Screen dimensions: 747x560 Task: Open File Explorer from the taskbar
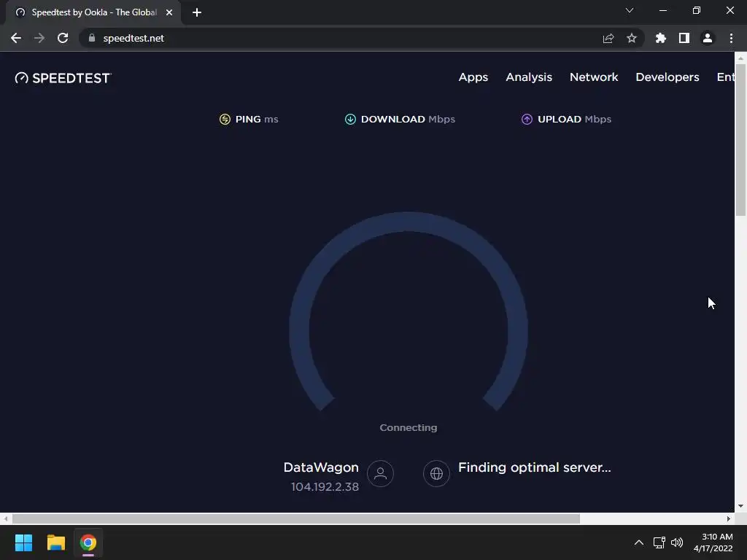(55, 542)
